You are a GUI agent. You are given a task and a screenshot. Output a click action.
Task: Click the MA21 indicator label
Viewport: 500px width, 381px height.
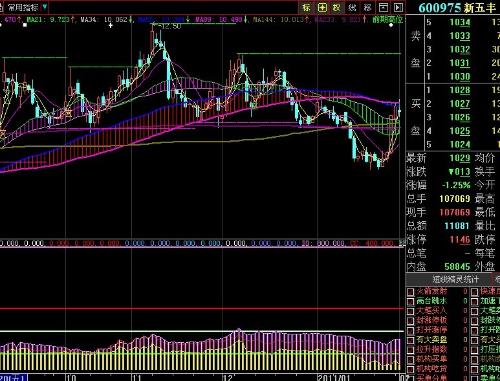pyautogui.click(x=34, y=20)
